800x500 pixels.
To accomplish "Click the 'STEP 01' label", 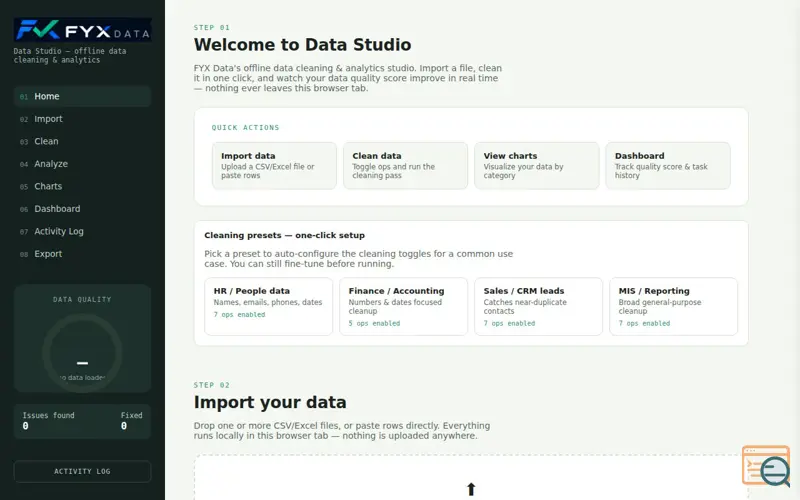I will point(212,28).
